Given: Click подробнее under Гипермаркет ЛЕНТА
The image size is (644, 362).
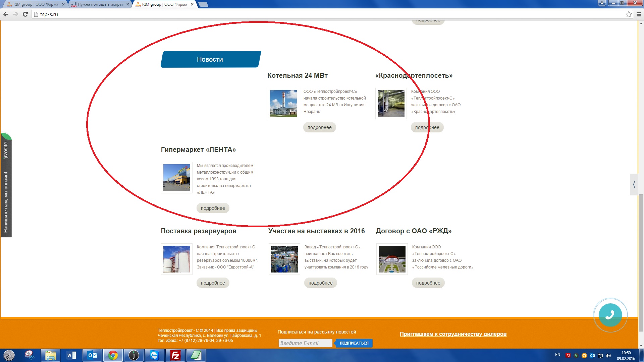Looking at the screenshot, I should click(x=213, y=208).
